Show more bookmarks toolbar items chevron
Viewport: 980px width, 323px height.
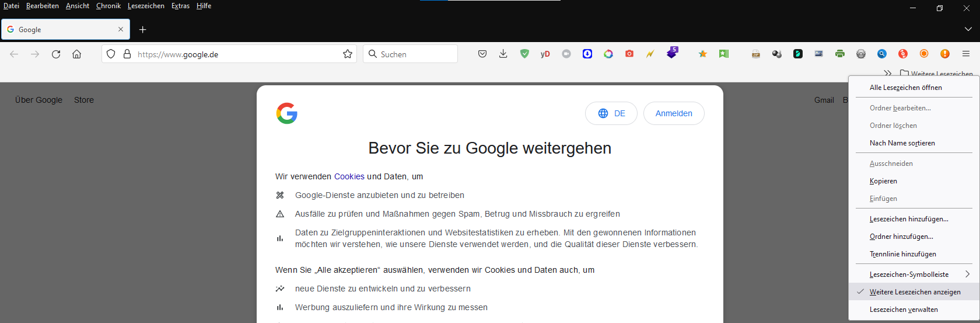pos(888,73)
